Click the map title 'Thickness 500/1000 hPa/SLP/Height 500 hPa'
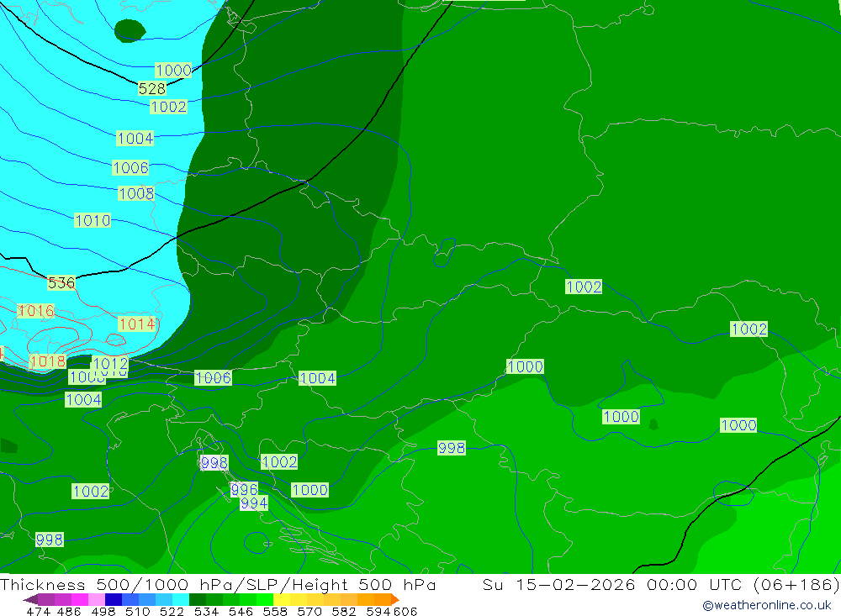 (x=218, y=584)
